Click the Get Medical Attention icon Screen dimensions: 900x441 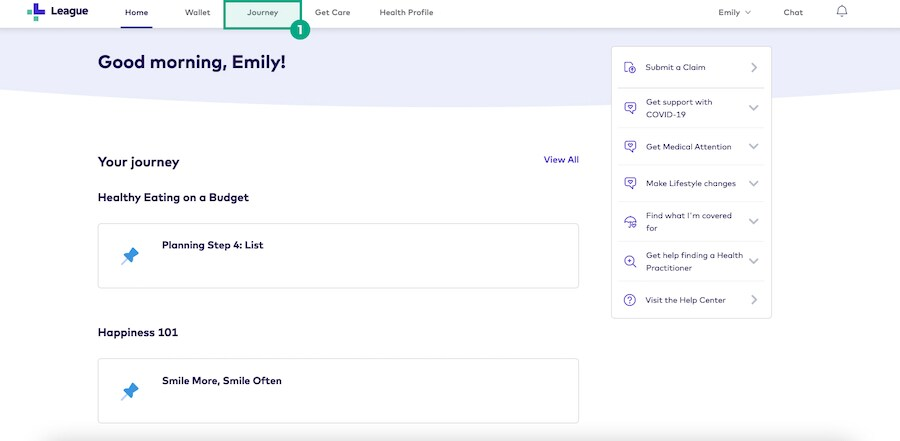(x=630, y=146)
